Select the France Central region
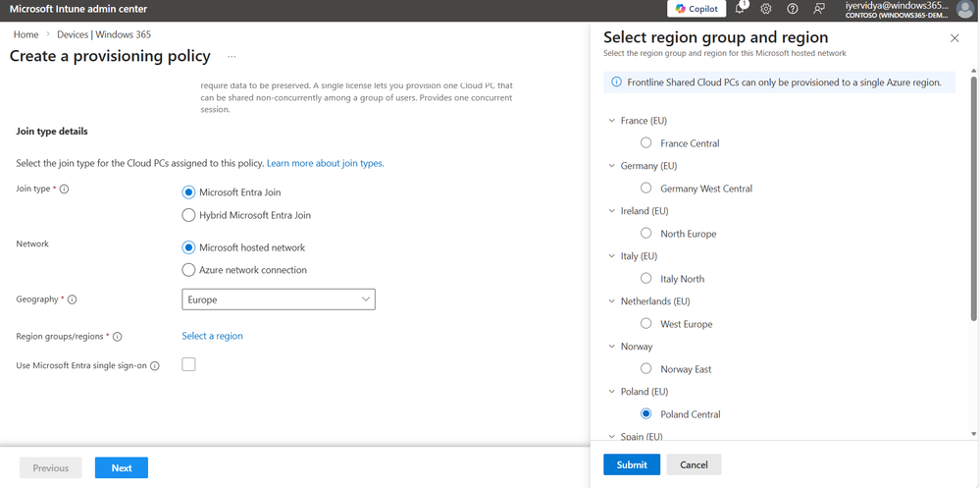Viewport: 980px width, 488px height. pos(645,142)
